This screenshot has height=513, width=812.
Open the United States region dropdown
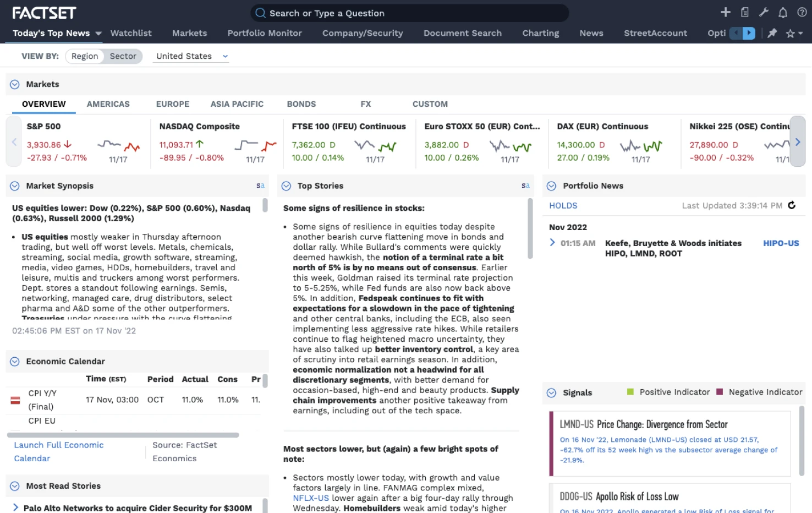[x=190, y=56]
